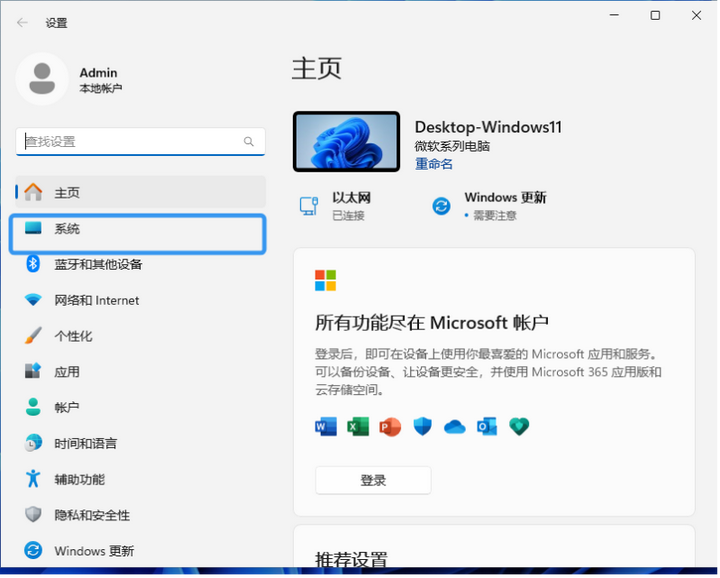Click the 重命名 rename link
This screenshot has height=578, width=720.
(434, 164)
